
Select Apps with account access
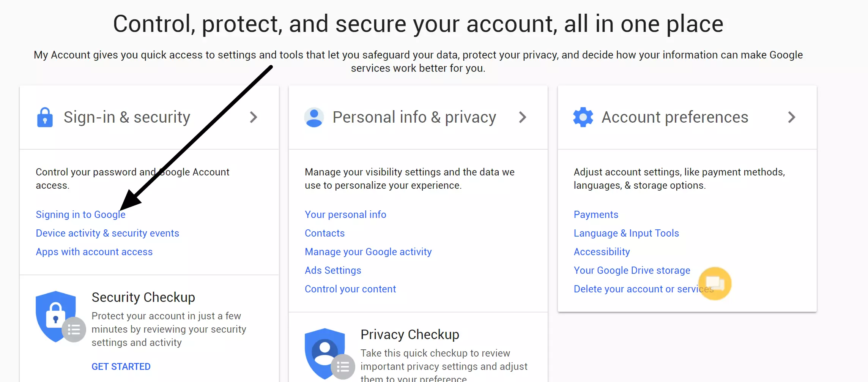94,252
